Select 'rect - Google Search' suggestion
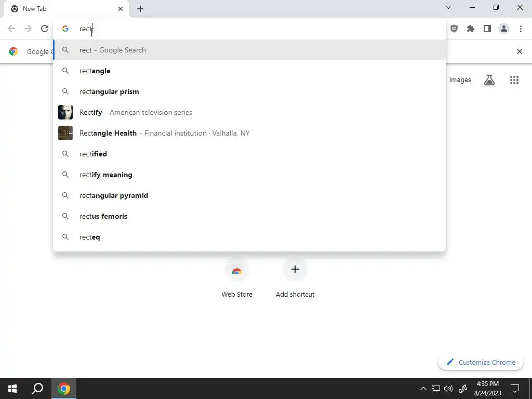 (249, 50)
